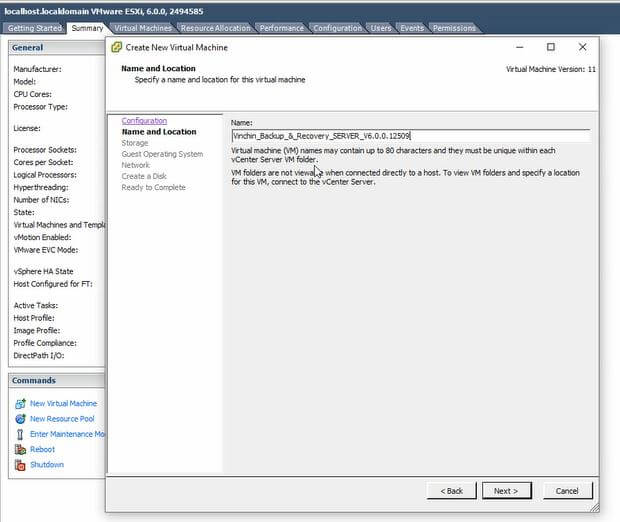Screen dimensions: 620x522
Task: Click the New Virtual Machine command icon
Action: point(20,404)
